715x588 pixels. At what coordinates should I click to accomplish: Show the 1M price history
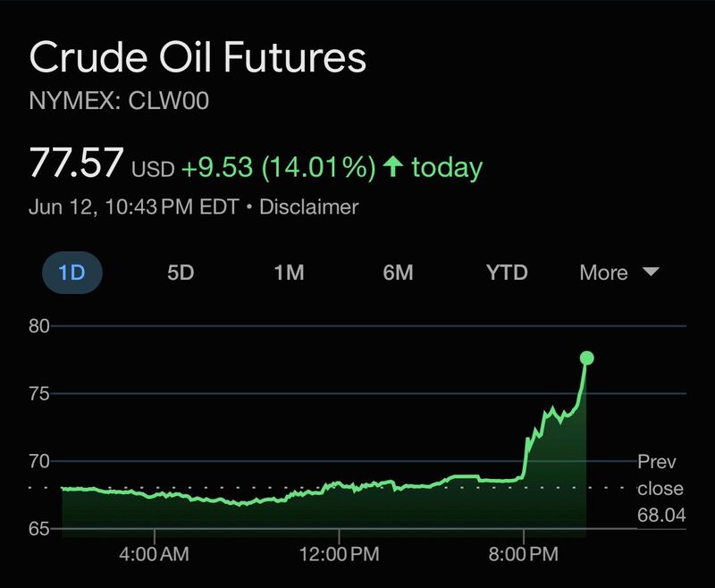click(290, 273)
